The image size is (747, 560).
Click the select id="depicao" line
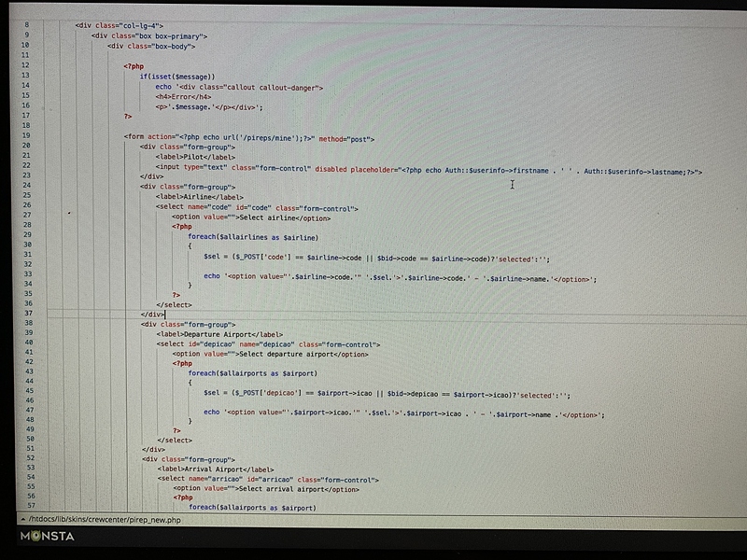(268, 344)
